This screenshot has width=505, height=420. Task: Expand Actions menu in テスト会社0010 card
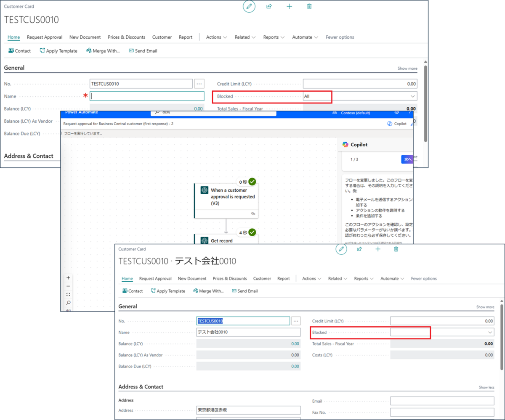pos(312,278)
